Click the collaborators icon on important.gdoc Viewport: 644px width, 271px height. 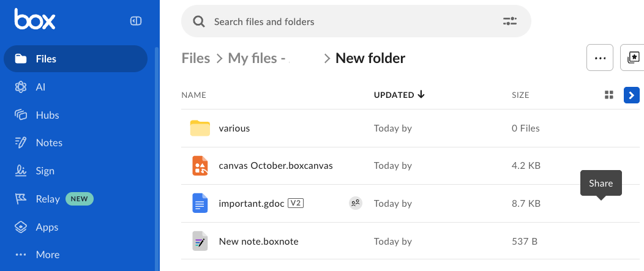[x=355, y=203]
